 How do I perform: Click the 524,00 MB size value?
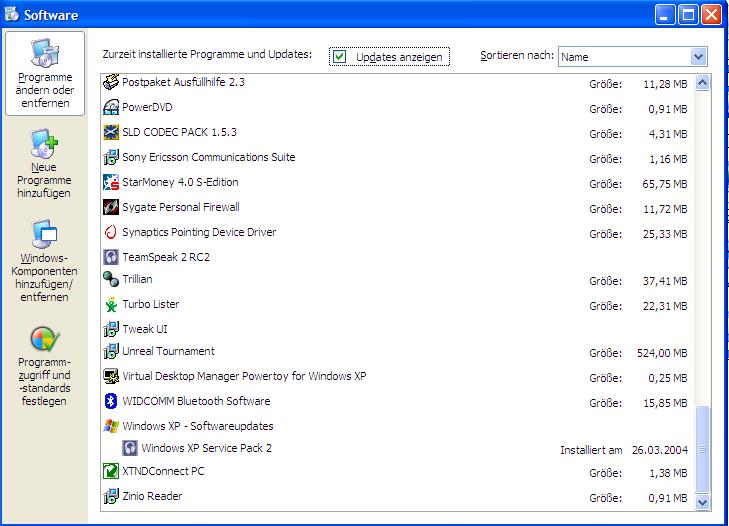(662, 353)
